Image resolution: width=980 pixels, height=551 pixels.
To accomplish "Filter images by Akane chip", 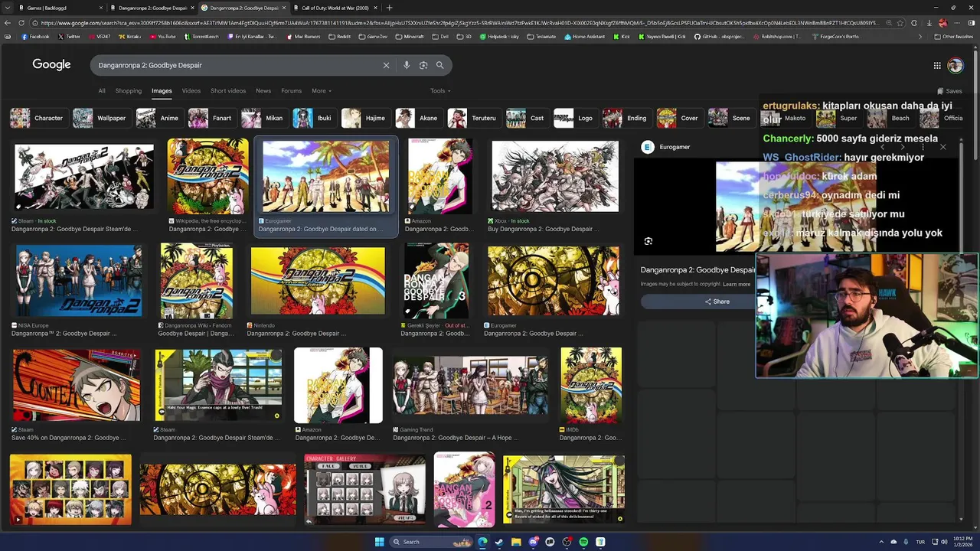I will click(x=417, y=118).
